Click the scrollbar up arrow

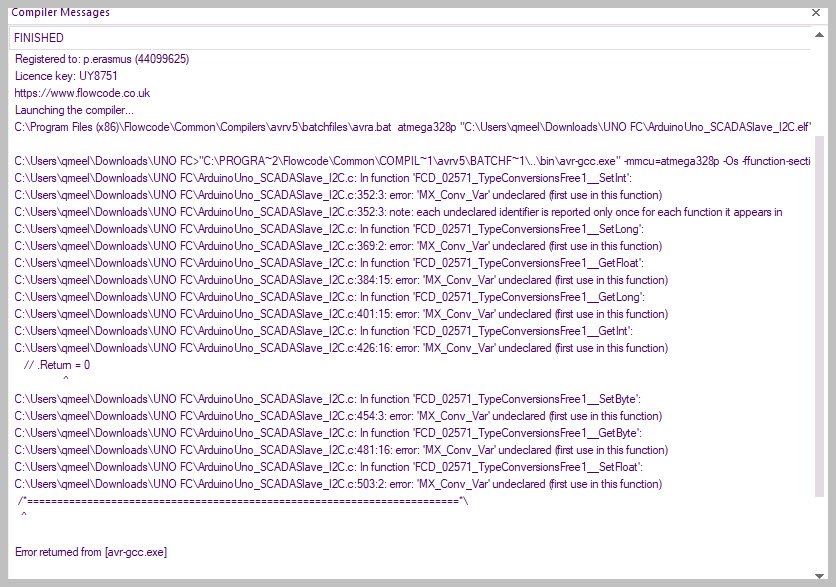(817, 33)
